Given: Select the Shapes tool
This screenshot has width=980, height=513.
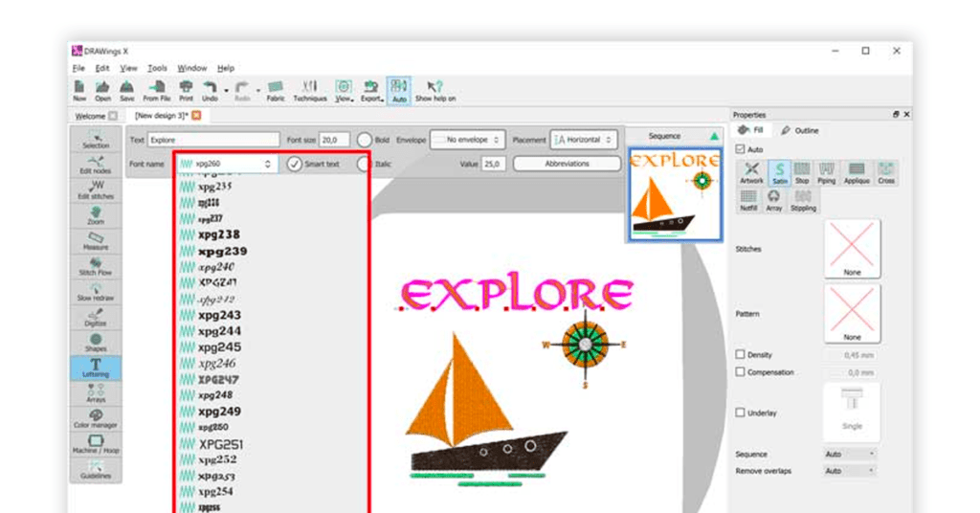Looking at the screenshot, I should (x=96, y=343).
